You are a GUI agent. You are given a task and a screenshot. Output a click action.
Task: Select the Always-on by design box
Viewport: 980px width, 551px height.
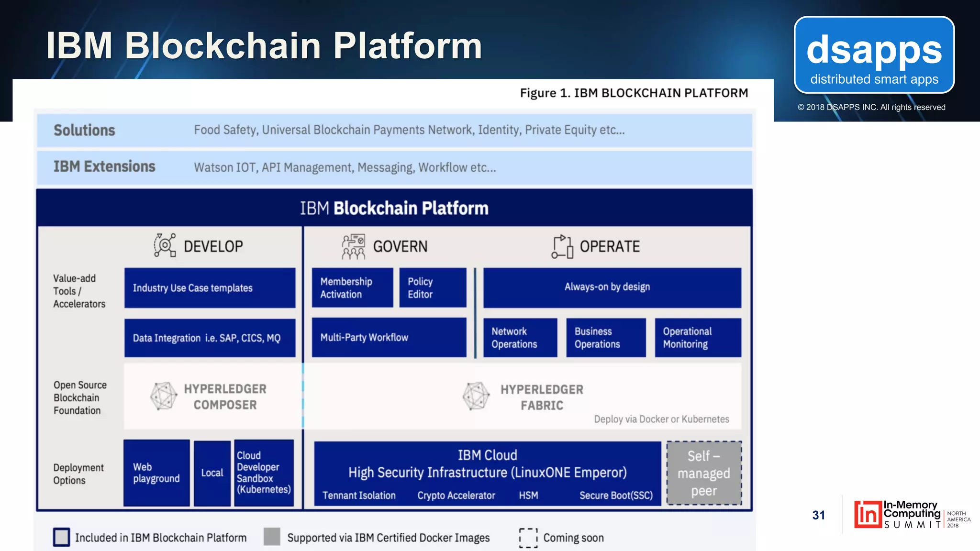[612, 287]
